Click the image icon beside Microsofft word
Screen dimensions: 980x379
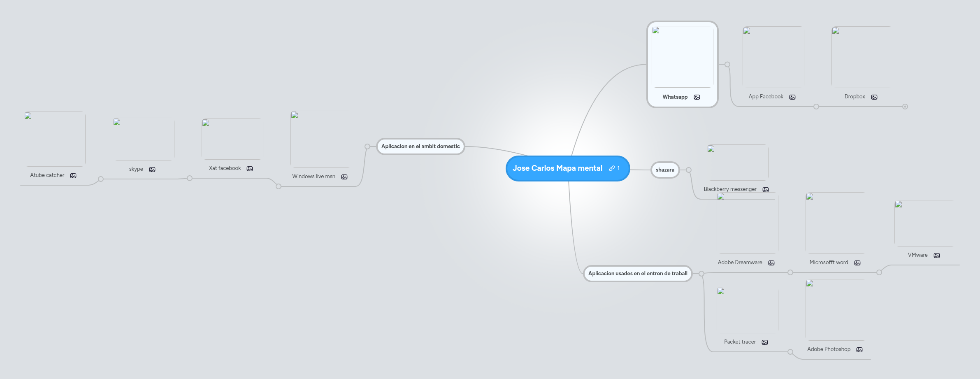857,263
